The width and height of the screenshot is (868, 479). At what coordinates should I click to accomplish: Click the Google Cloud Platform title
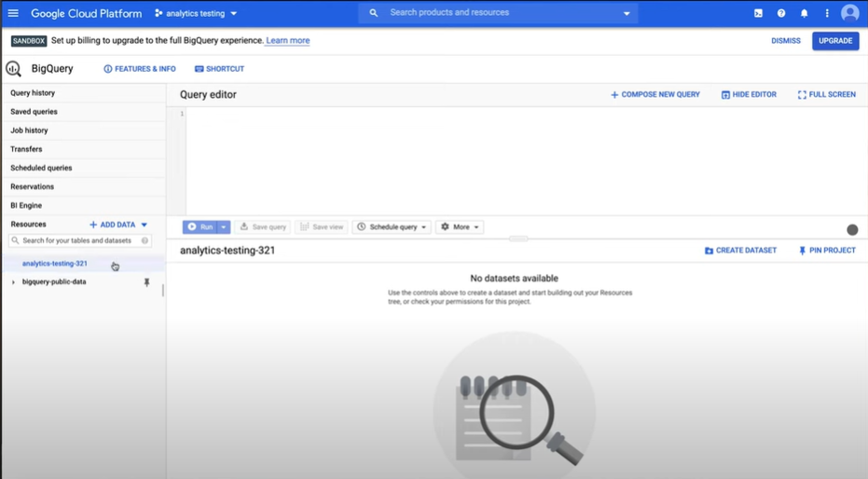[87, 13]
